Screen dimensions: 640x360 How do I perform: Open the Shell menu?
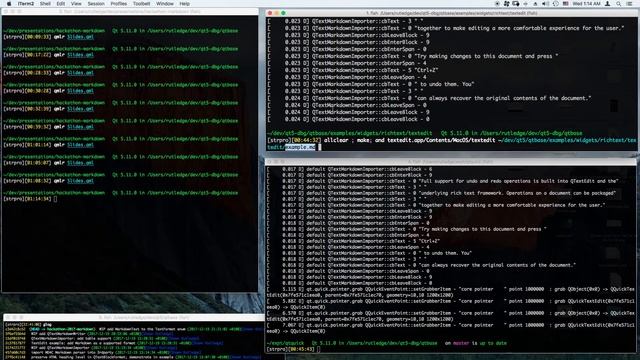pos(45,4)
